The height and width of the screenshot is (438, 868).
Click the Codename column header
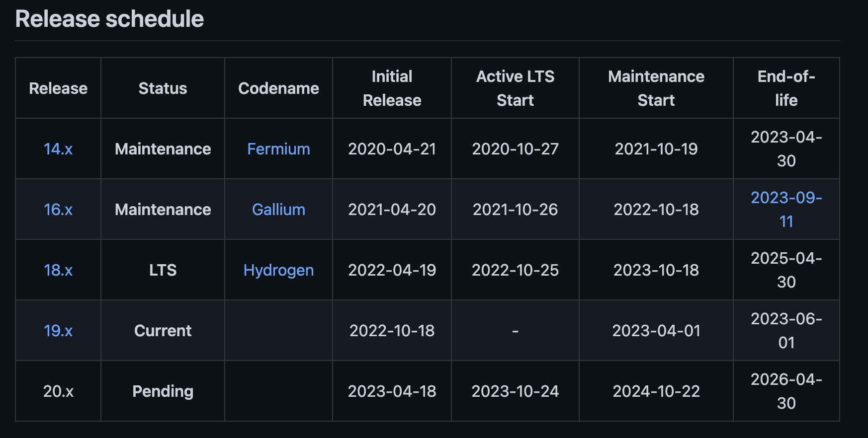[278, 88]
